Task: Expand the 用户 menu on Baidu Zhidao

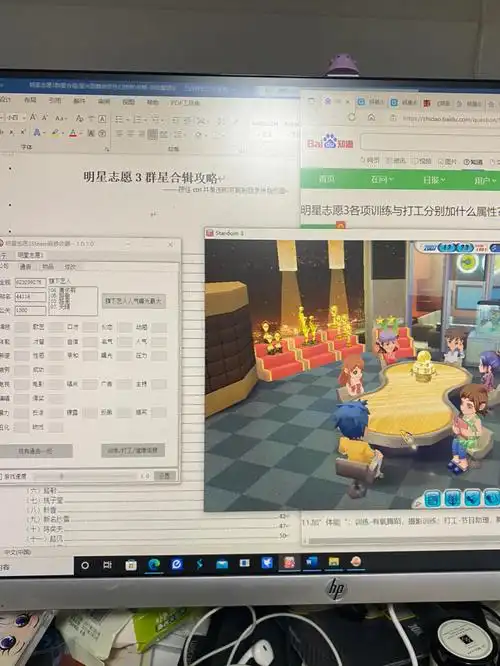Action: tap(486, 181)
